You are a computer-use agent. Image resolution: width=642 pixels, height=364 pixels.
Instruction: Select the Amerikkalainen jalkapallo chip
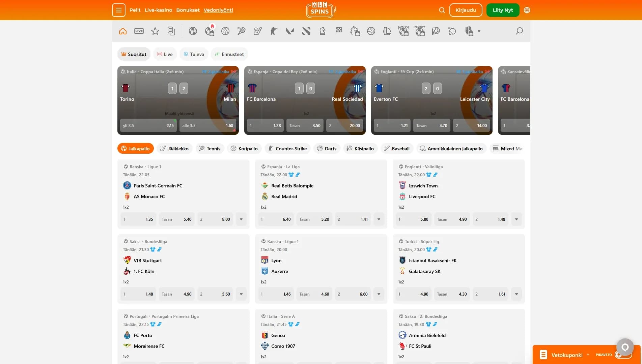point(451,149)
